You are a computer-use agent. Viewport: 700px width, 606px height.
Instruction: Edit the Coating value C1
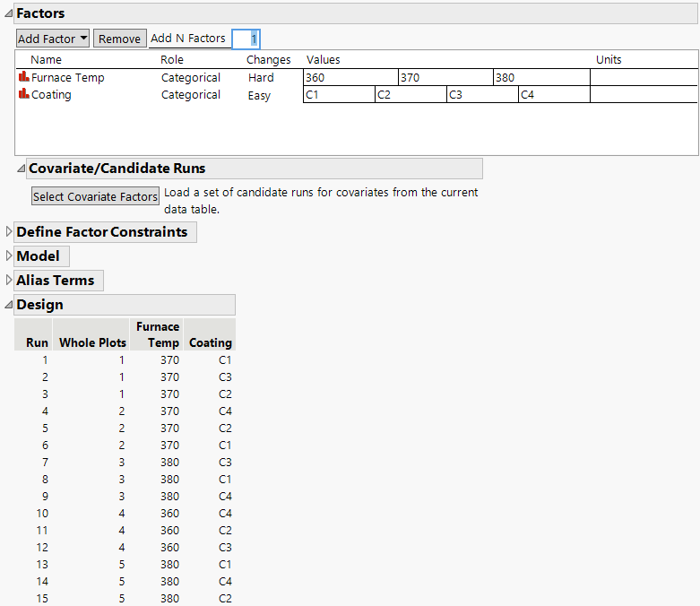pyautogui.click(x=339, y=94)
